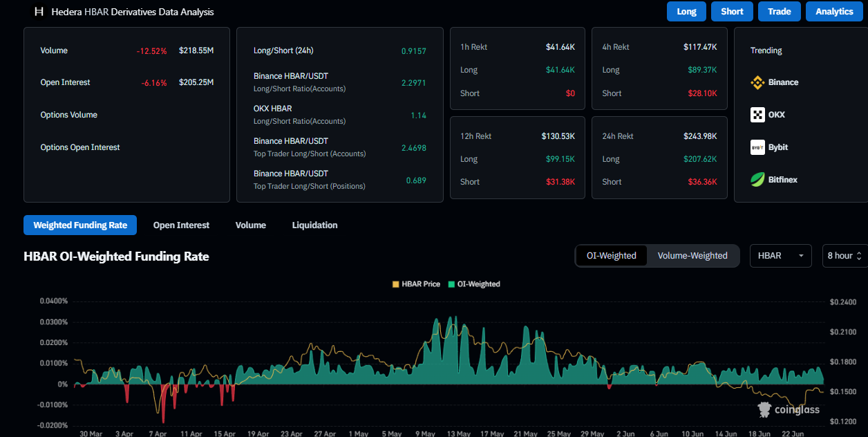This screenshot has height=437, width=868.
Task: Toggle the HBAR Price legend series
Action: point(416,284)
